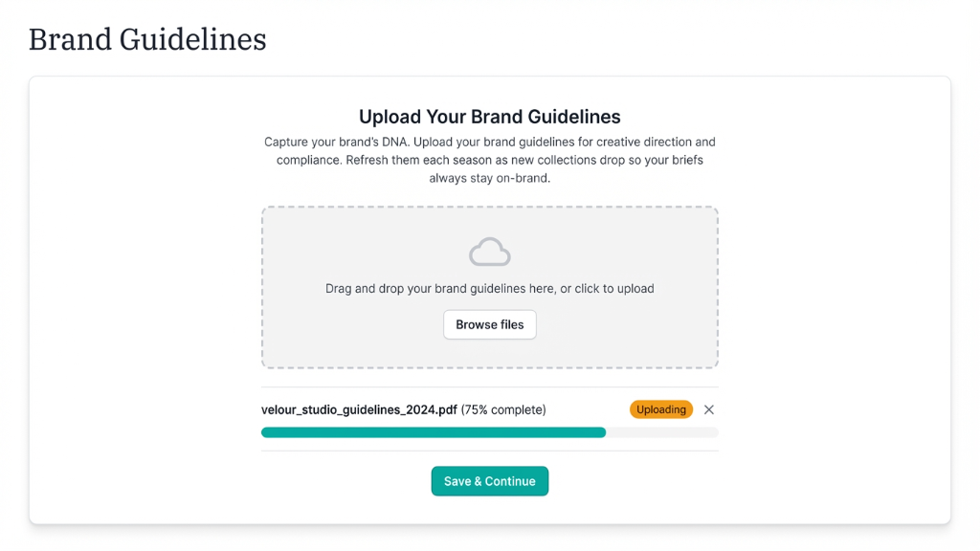The image size is (980, 551).
Task: Click the orange Uploading status badge
Action: click(x=661, y=409)
